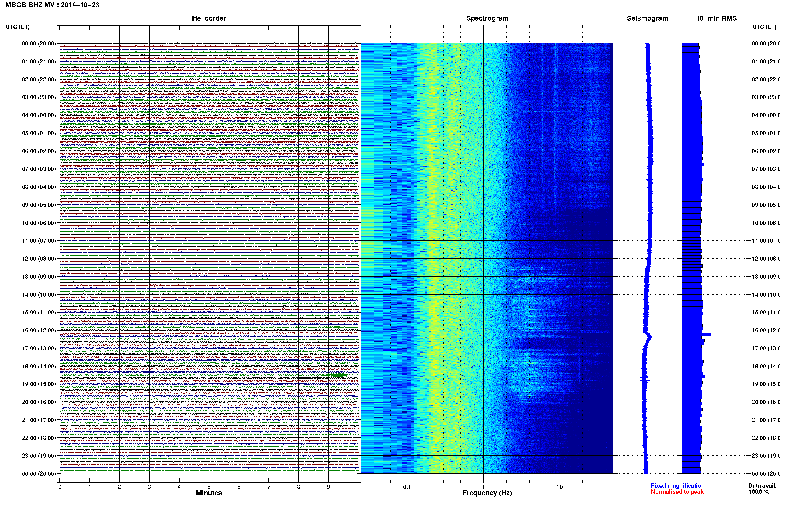Click left time label 11:00 (07:00)

click(x=39, y=241)
